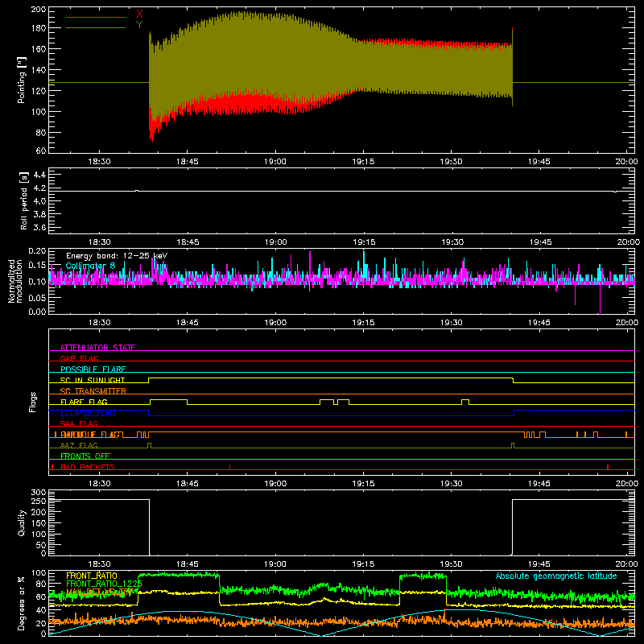Screen dimensions: 644x644
Task: Click the '0.05' tick on modulation axis
Action: coord(37,297)
